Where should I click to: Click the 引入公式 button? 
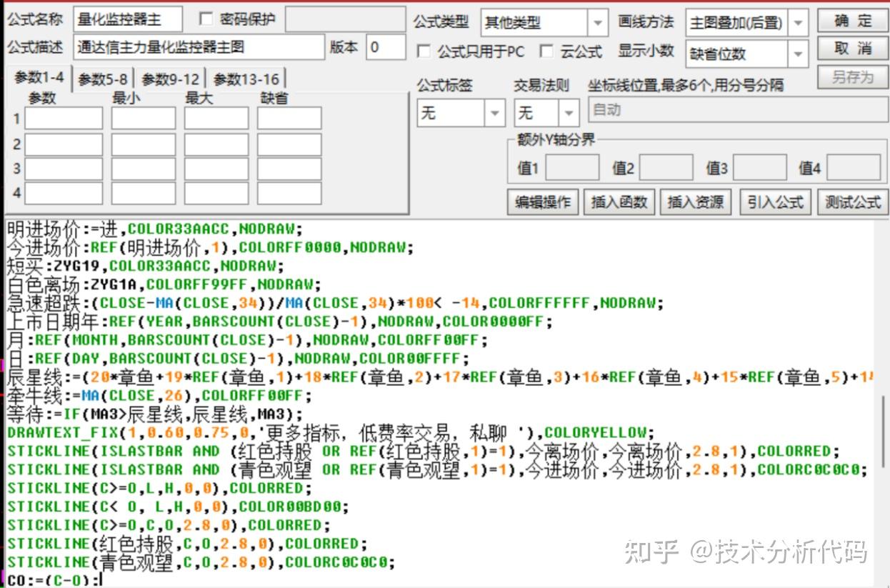tap(776, 202)
